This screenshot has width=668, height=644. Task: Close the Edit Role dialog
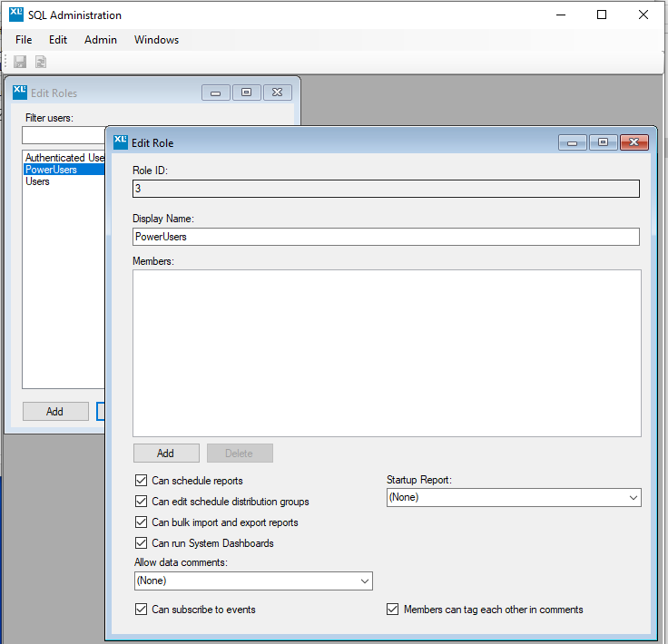point(634,142)
